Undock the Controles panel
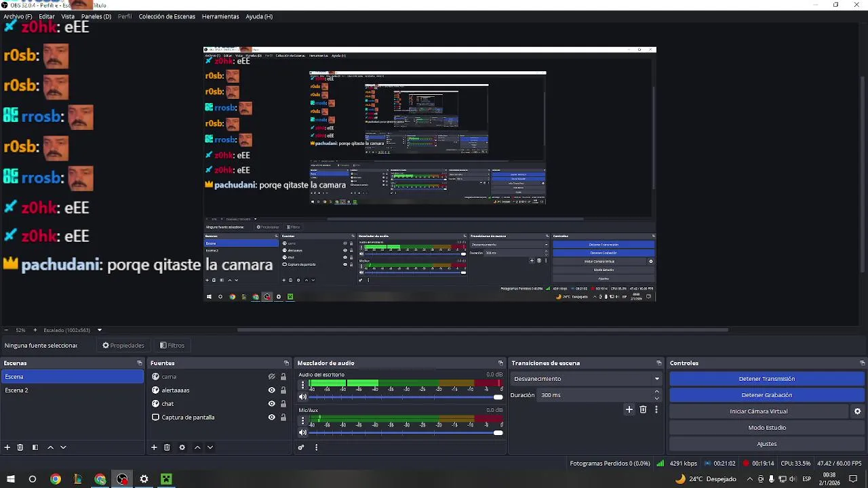 (862, 363)
